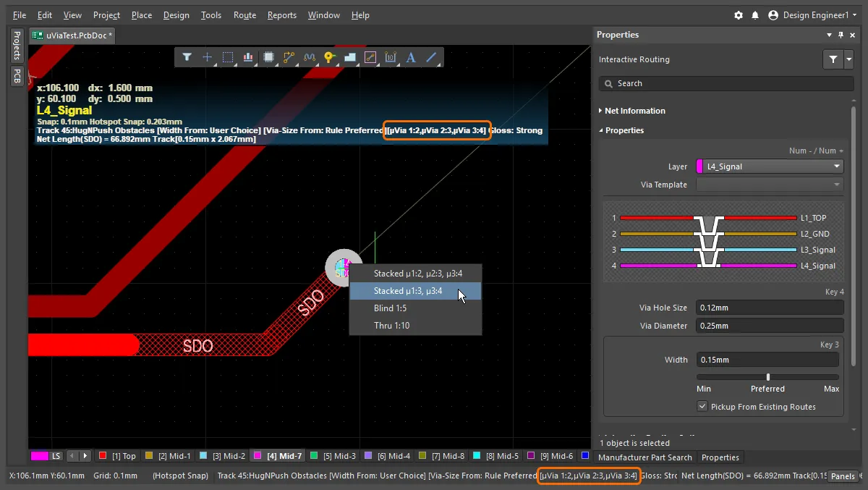
Task: Select the [5] Mid-3 layer tab
Action: point(333,456)
